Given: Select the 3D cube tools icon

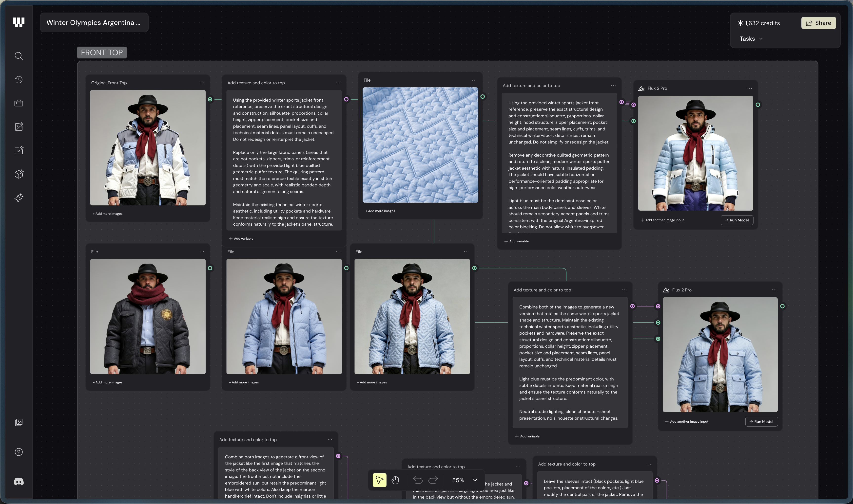Looking at the screenshot, I should pyautogui.click(x=19, y=174).
